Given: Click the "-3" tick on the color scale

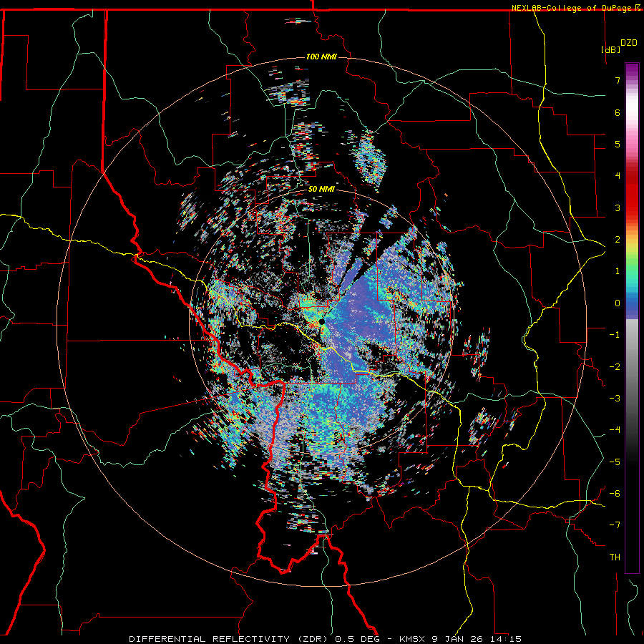Looking at the screenshot, I should (615, 398).
